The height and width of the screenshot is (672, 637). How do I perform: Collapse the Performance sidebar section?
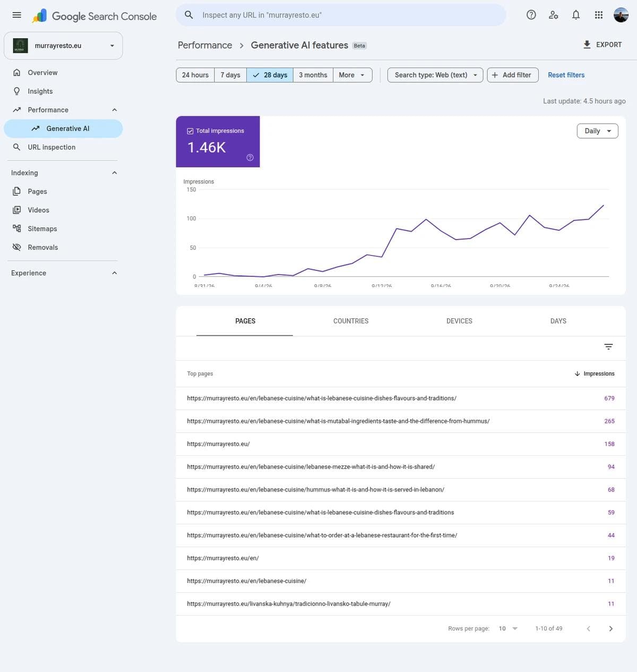(114, 109)
